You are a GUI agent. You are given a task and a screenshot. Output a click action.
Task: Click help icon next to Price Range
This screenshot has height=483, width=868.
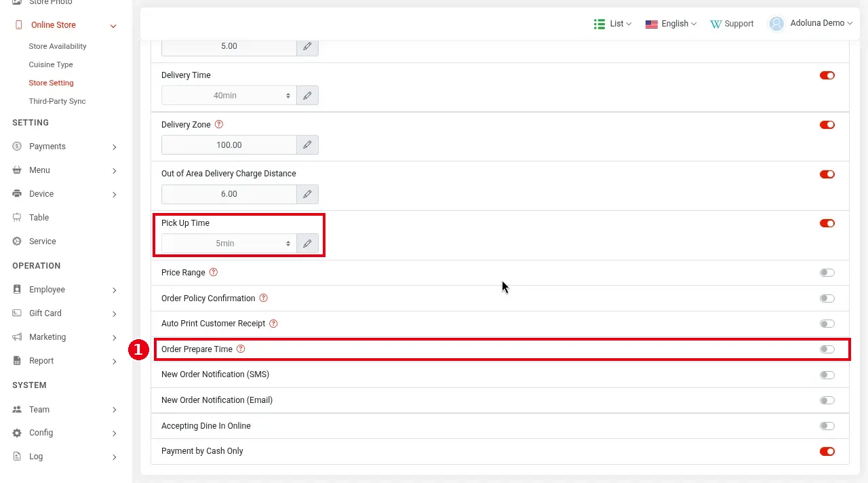click(x=214, y=273)
